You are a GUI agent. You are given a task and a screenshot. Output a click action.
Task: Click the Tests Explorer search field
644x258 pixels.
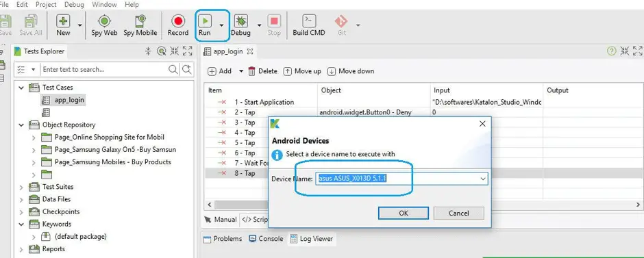pos(105,70)
